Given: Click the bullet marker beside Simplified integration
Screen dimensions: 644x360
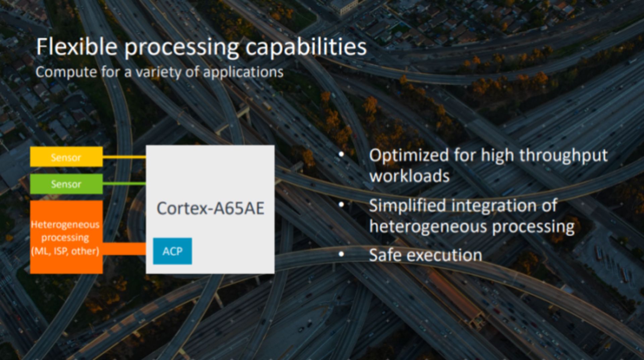Looking at the screenshot, I should coord(341,204).
